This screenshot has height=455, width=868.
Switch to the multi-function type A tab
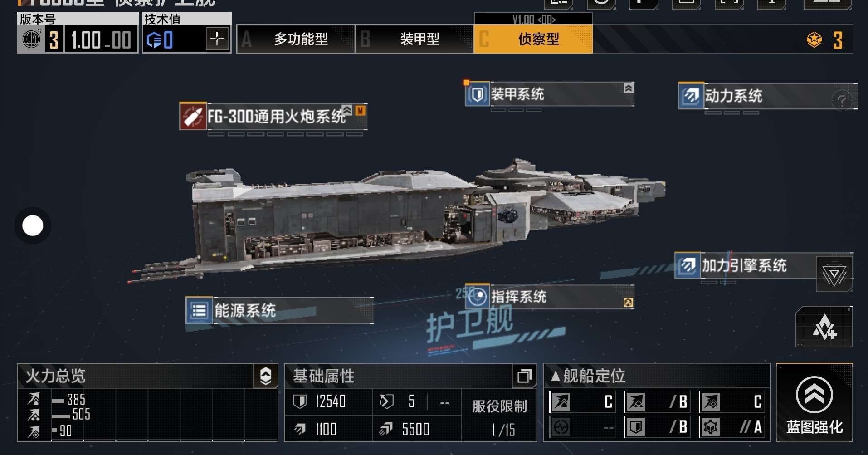pyautogui.click(x=296, y=39)
